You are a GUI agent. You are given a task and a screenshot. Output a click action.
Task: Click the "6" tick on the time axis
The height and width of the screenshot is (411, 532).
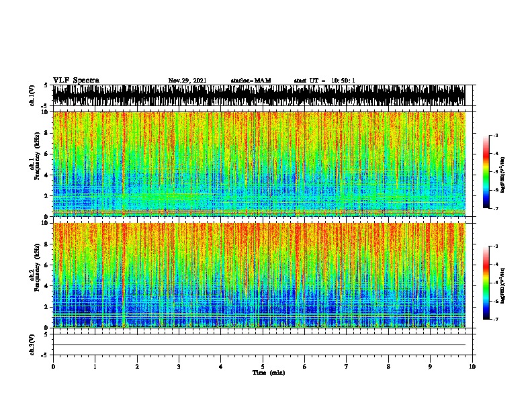(305, 367)
